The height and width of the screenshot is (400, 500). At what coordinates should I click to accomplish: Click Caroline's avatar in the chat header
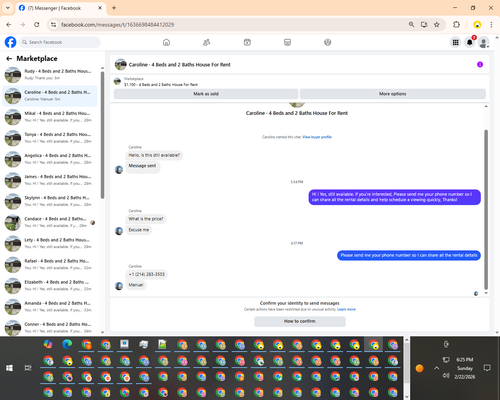pyautogui.click(x=120, y=64)
